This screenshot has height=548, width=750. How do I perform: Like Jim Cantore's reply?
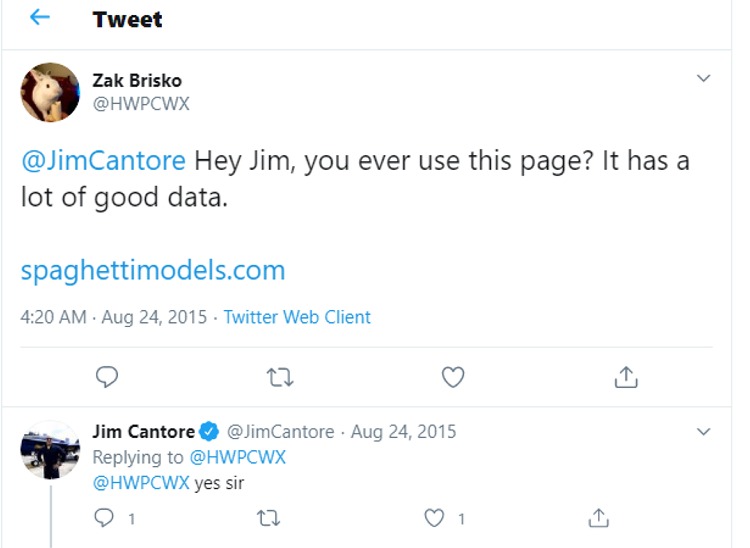pyautogui.click(x=433, y=518)
